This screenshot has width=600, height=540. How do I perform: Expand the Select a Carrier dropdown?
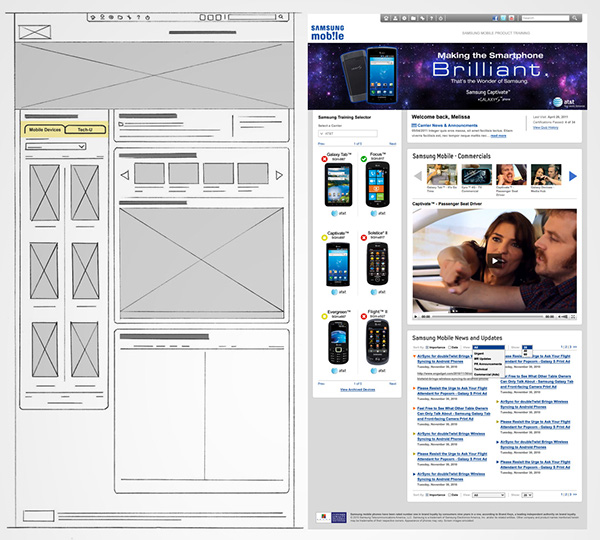tap(348, 134)
